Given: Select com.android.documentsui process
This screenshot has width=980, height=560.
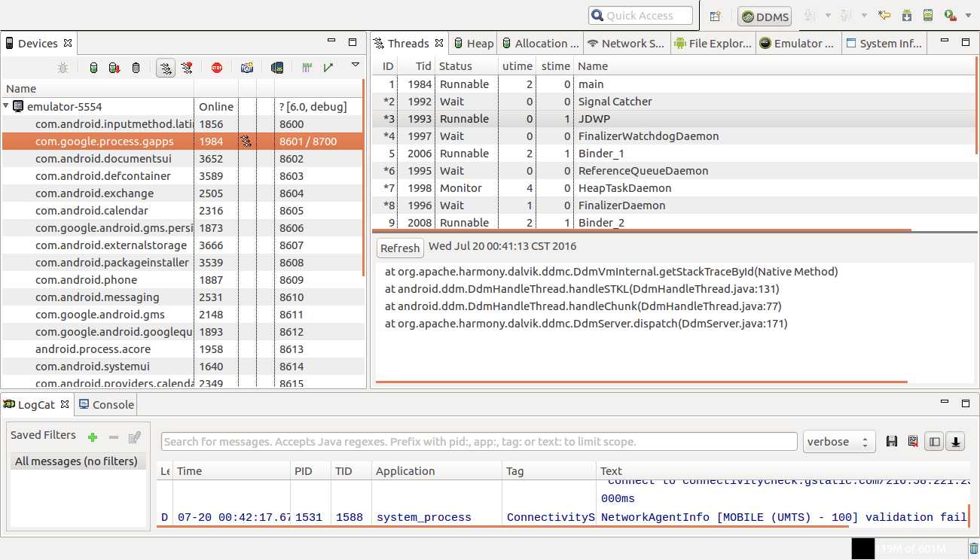Looking at the screenshot, I should [183, 159].
